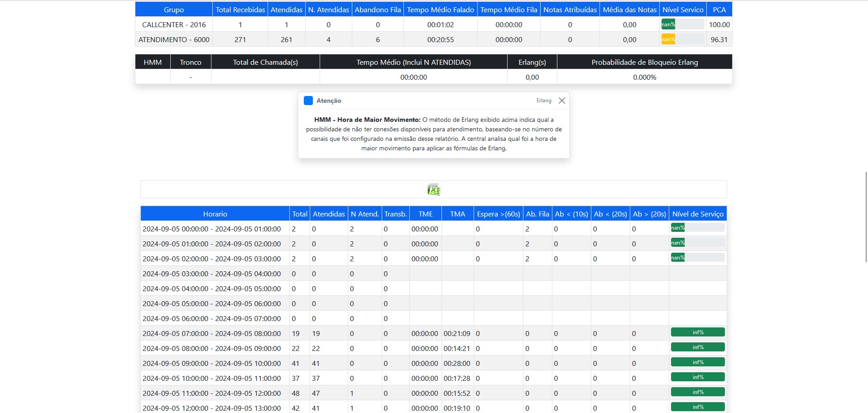868x413 pixels.
Task: Sort by the Grupo column header
Action: click(174, 10)
